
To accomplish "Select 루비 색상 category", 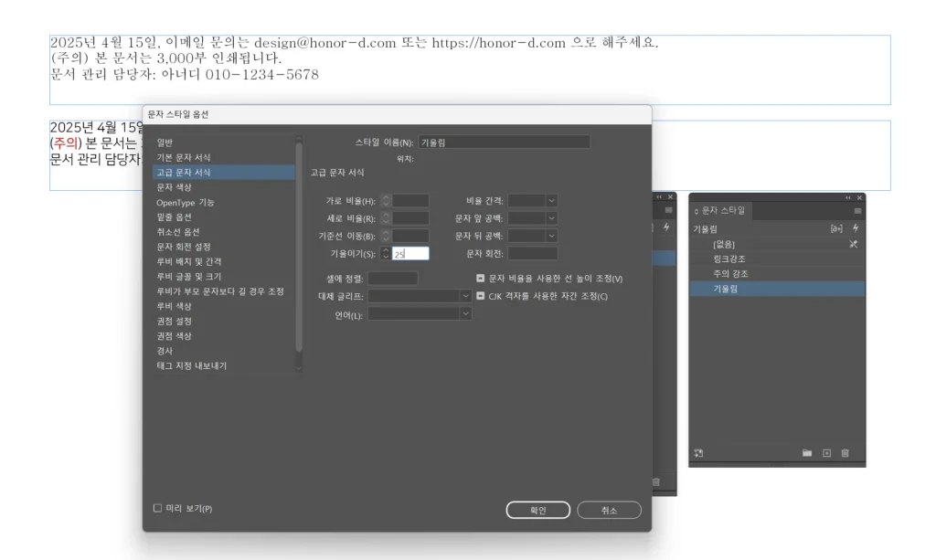I will click(223, 307).
